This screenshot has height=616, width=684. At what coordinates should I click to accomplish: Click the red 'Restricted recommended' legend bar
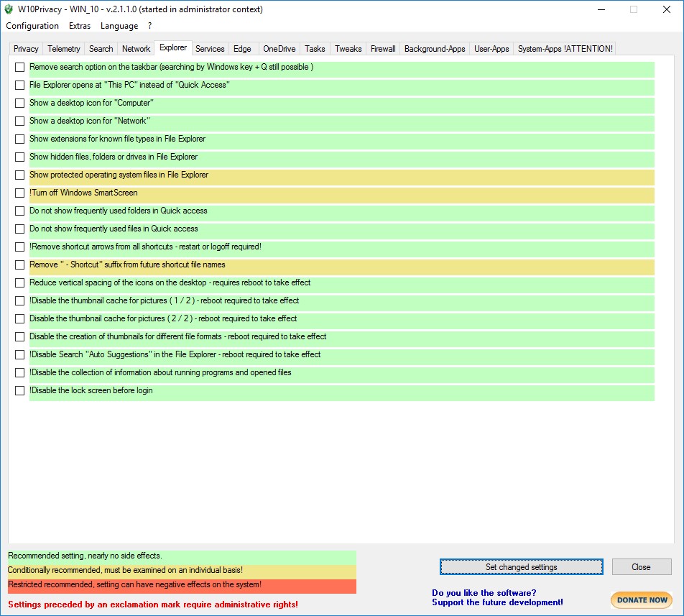(182, 585)
